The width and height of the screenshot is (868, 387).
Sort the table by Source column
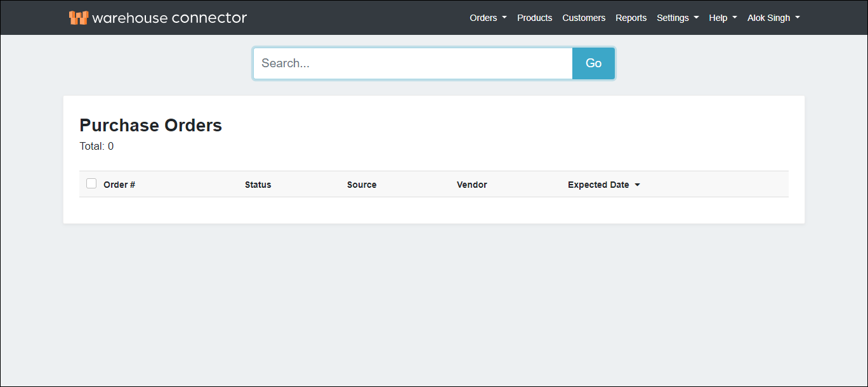(x=362, y=185)
